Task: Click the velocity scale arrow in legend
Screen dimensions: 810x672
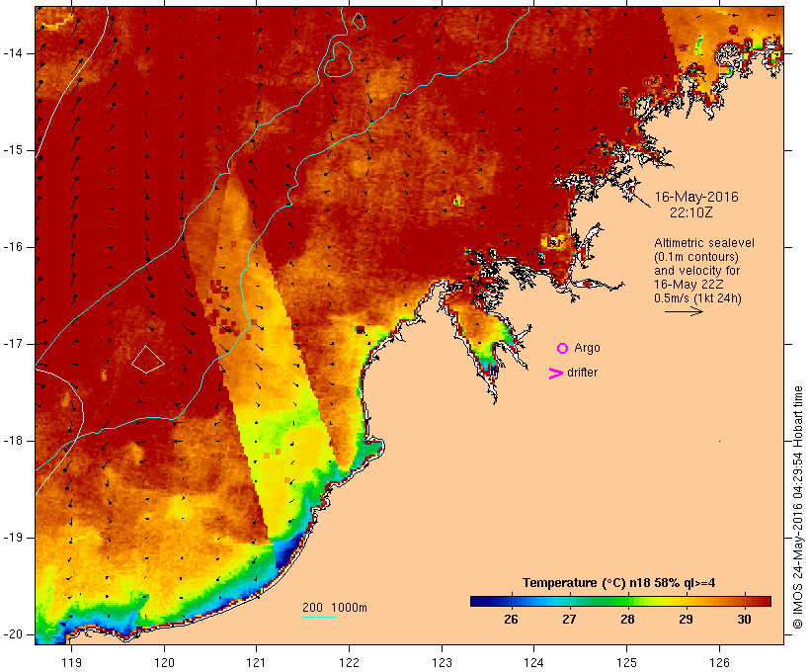Action: (x=684, y=311)
